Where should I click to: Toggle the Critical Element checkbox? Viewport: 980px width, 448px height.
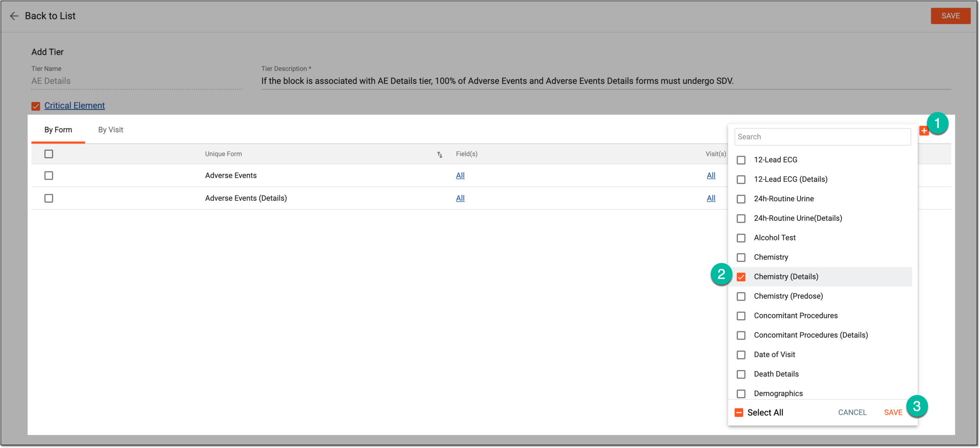tap(36, 106)
